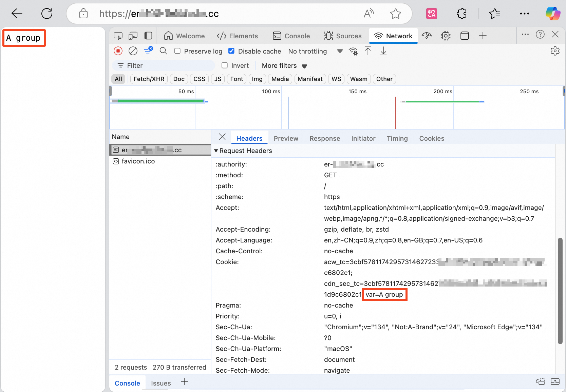Stop recording network log
Image resolution: width=566 pixels, height=392 pixels.
pyautogui.click(x=118, y=51)
